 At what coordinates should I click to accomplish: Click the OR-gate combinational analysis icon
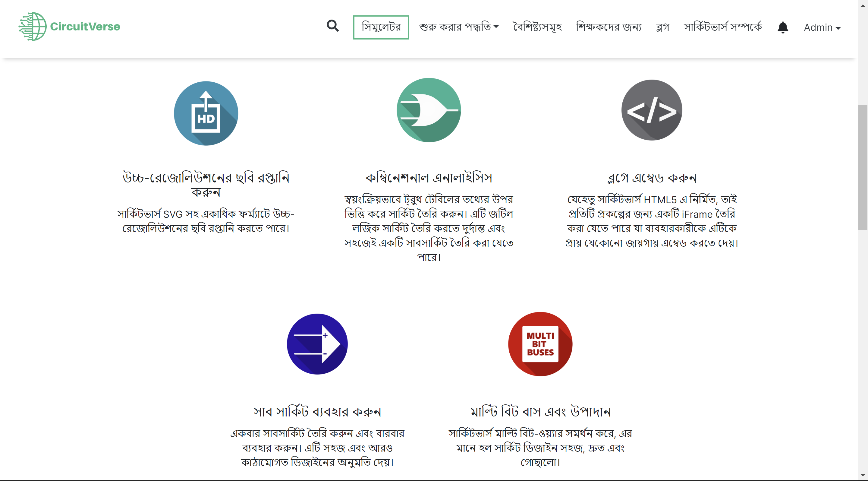coord(429,109)
